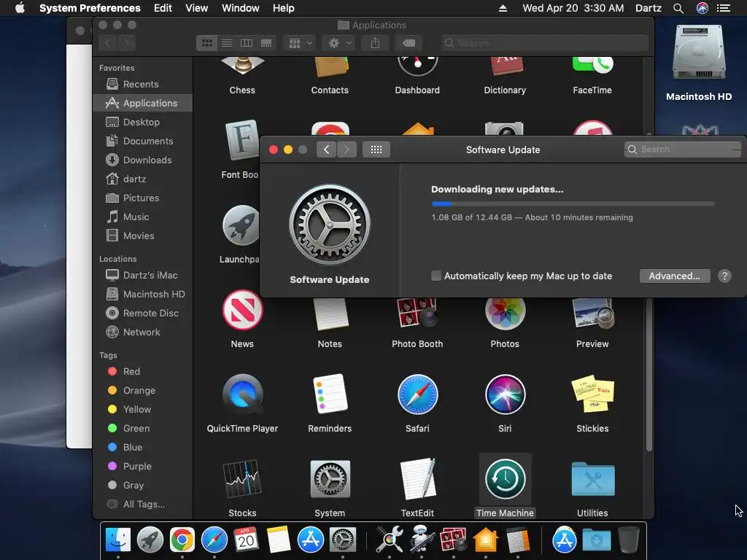Select the Time Machine app icon
Image resolution: width=747 pixels, height=560 pixels.
tap(505, 479)
